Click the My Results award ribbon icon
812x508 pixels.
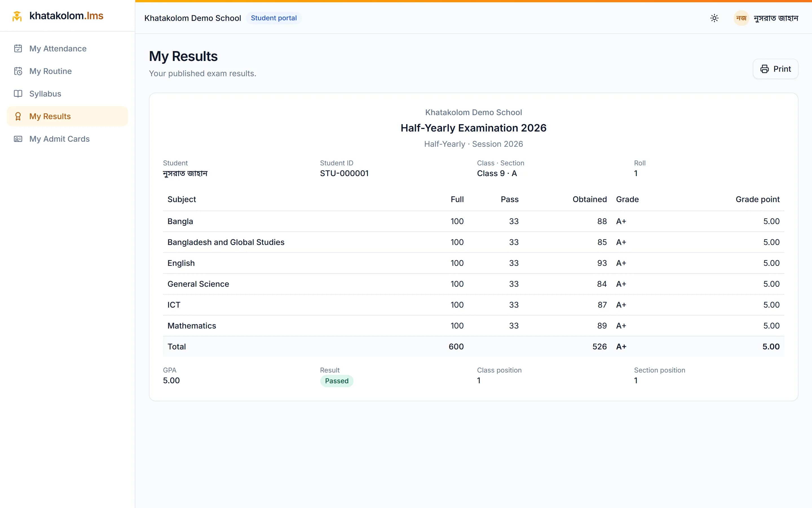[18, 116]
